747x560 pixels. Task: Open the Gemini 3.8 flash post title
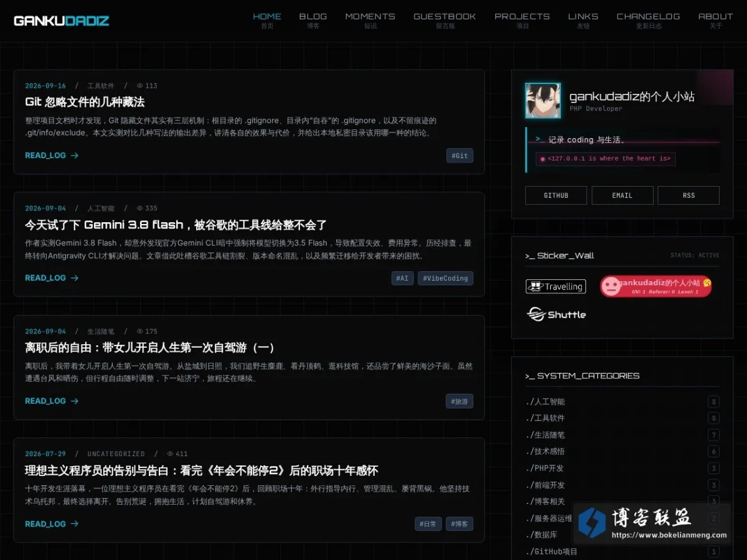(176, 225)
